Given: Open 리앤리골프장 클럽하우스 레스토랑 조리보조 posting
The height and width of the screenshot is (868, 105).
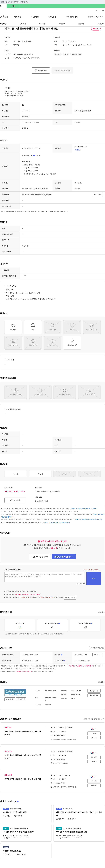Looking at the screenshot, I should point(23,757).
